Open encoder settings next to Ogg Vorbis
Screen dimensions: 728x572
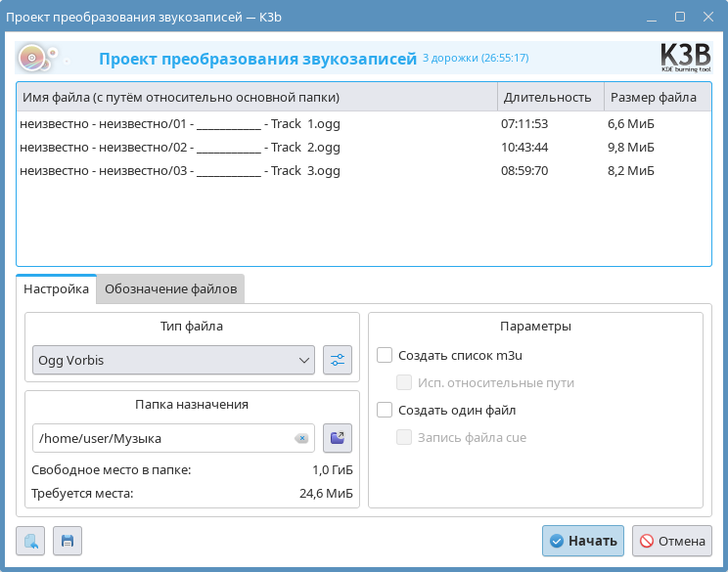click(338, 360)
